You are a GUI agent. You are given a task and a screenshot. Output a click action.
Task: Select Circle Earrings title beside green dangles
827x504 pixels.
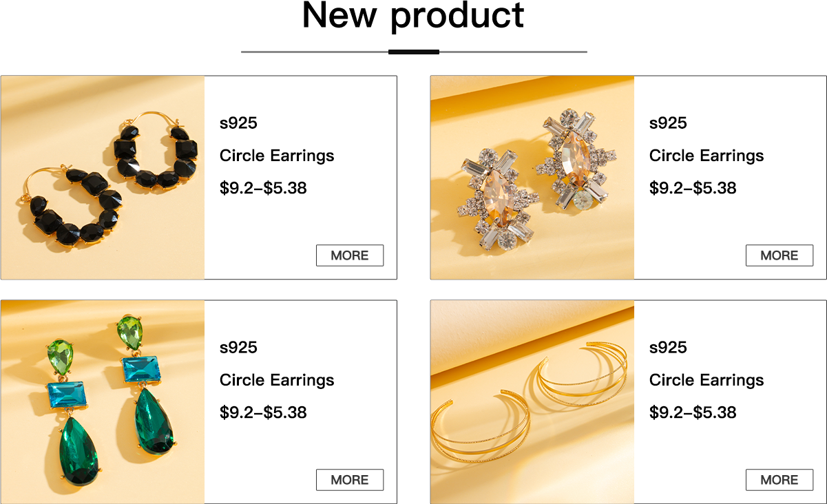[x=277, y=380]
